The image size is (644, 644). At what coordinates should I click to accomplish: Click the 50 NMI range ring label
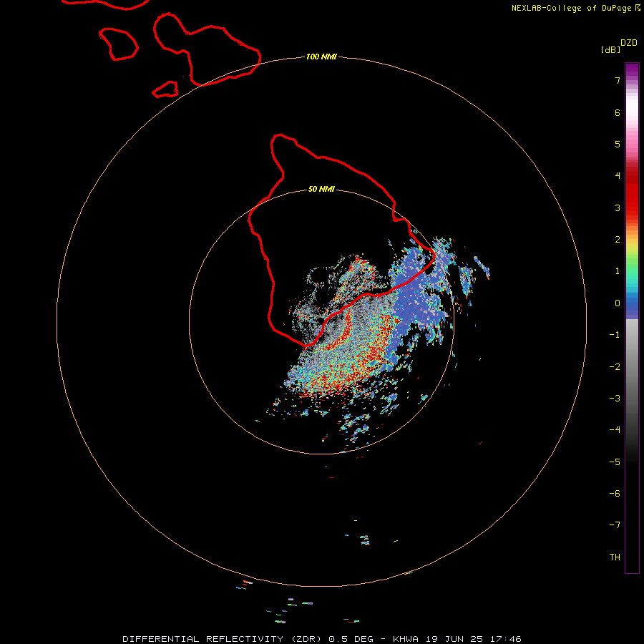tap(321, 189)
